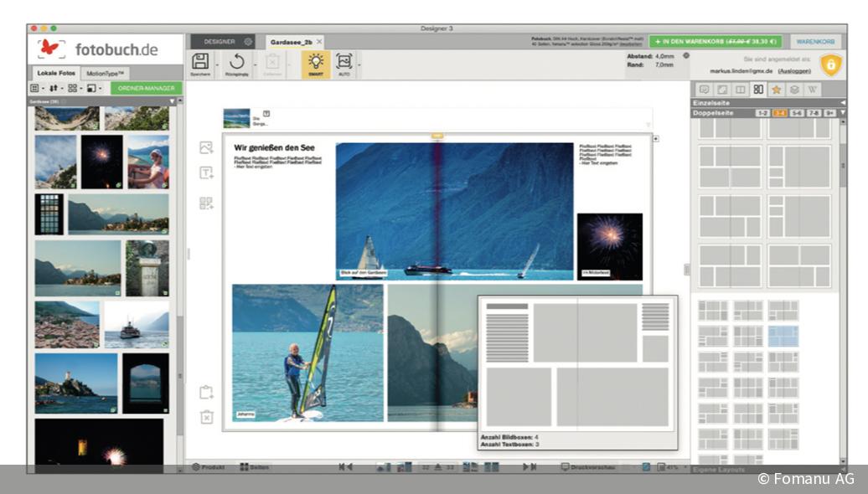Collapse the Doppelseite section
This screenshot has height=494, width=868.
[x=843, y=113]
